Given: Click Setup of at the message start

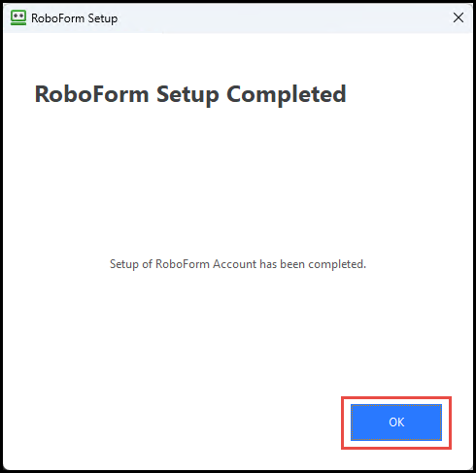Looking at the screenshot, I should click(131, 264).
